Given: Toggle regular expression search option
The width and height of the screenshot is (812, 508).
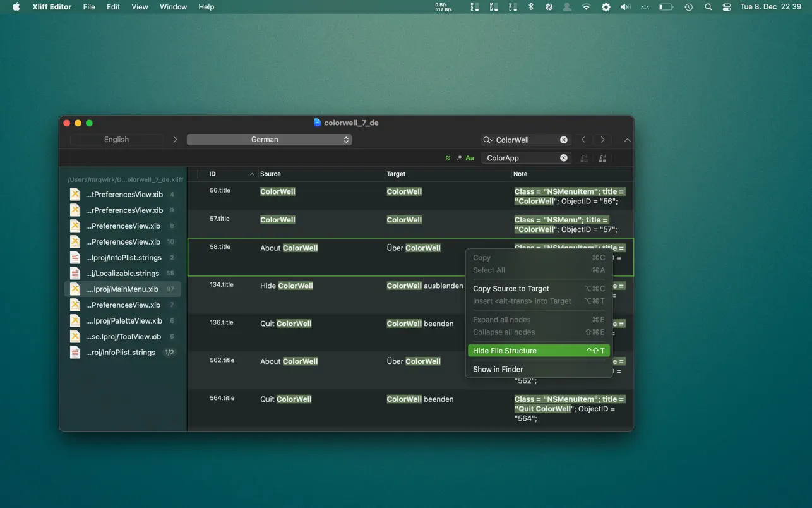Looking at the screenshot, I should (459, 158).
